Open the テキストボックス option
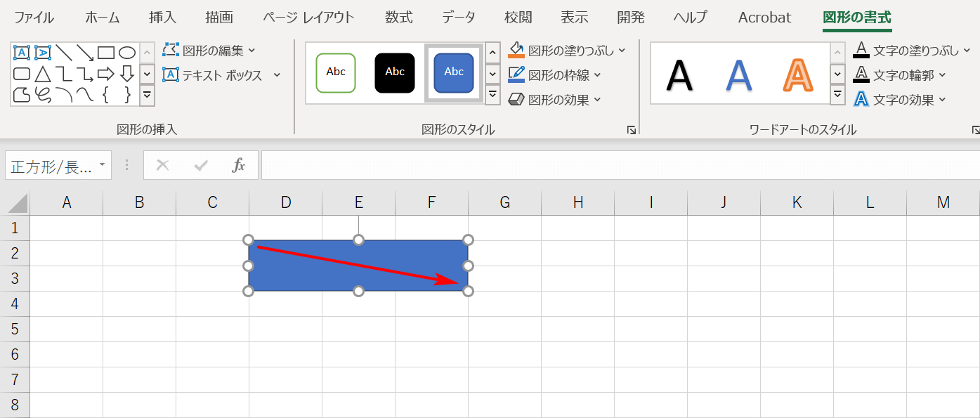Screen dimensions: 980x418 click(218, 74)
